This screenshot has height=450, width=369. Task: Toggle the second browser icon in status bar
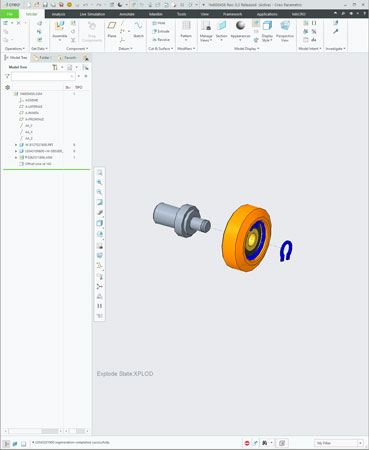[23, 444]
